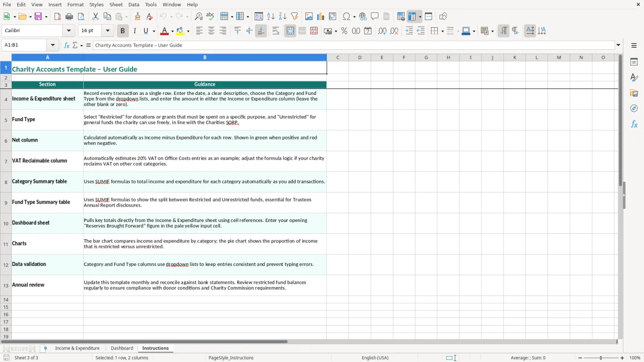Clear direct formatting

coord(150,17)
